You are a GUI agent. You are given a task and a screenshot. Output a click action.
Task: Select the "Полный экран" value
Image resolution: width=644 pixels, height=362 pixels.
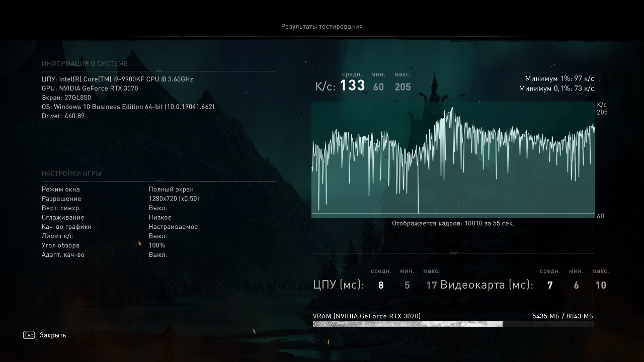coord(171,190)
